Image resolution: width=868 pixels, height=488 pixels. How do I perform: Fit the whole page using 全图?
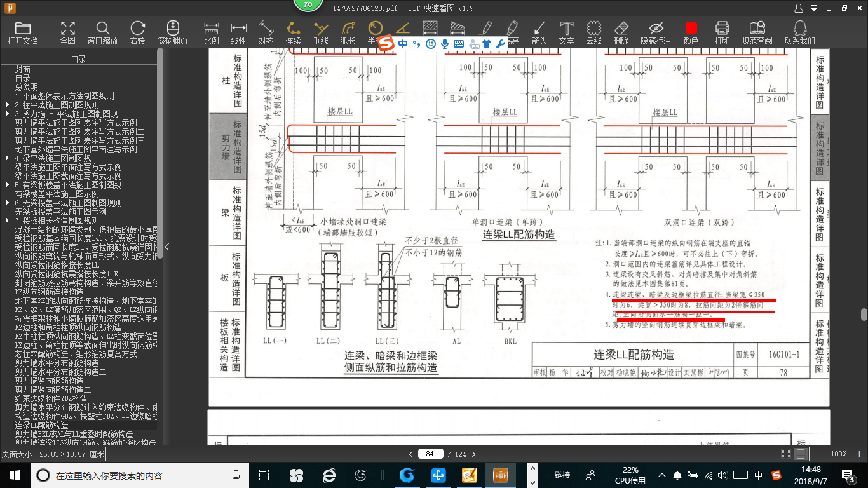tap(67, 30)
